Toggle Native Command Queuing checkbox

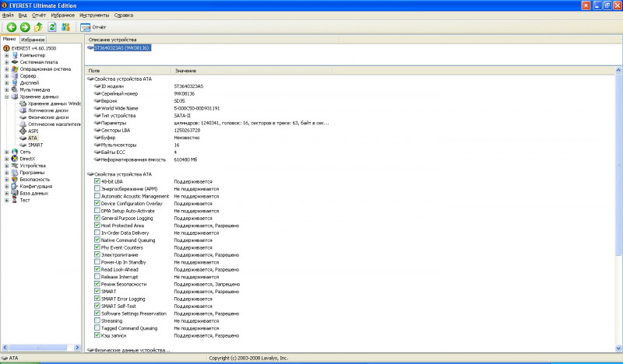pos(97,240)
